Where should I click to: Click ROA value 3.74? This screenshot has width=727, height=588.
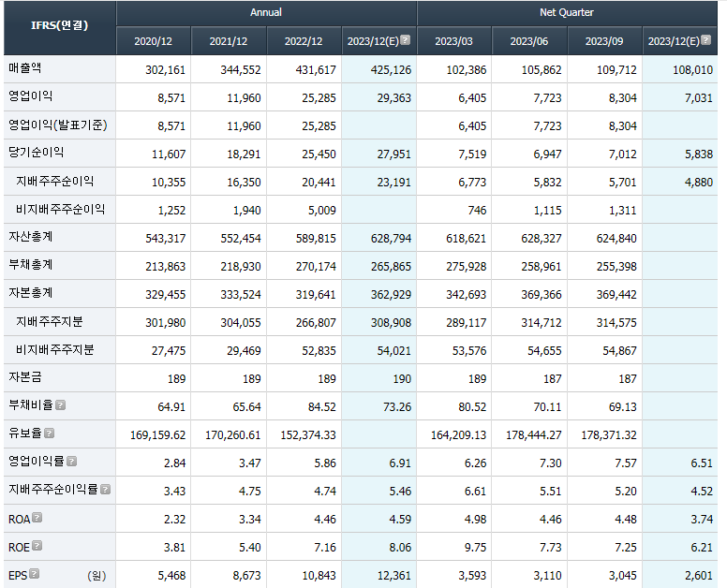pos(702,520)
